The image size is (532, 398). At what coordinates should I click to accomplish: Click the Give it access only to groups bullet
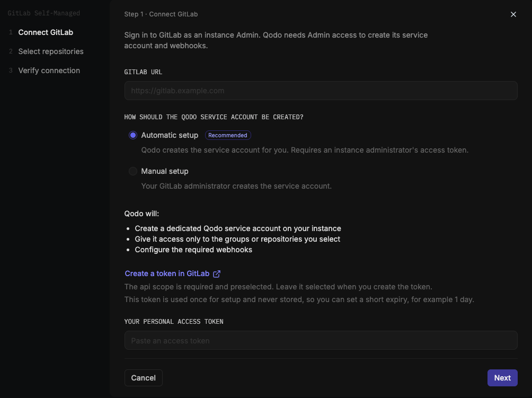pyautogui.click(x=237, y=239)
